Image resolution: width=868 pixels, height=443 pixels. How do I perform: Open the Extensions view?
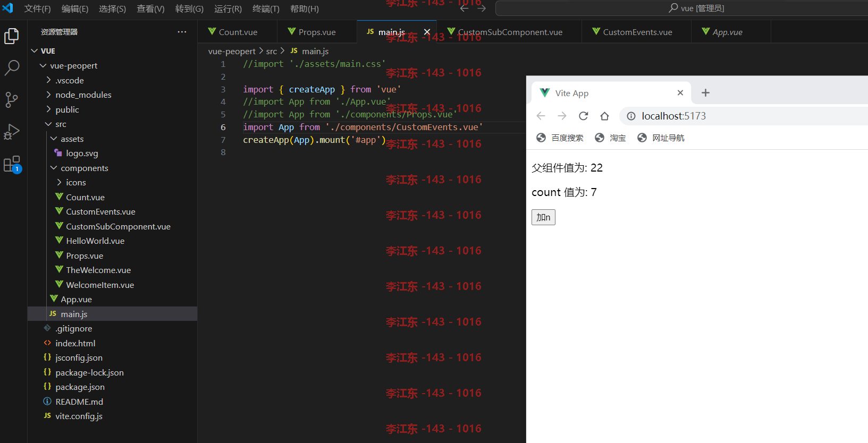tap(12, 164)
